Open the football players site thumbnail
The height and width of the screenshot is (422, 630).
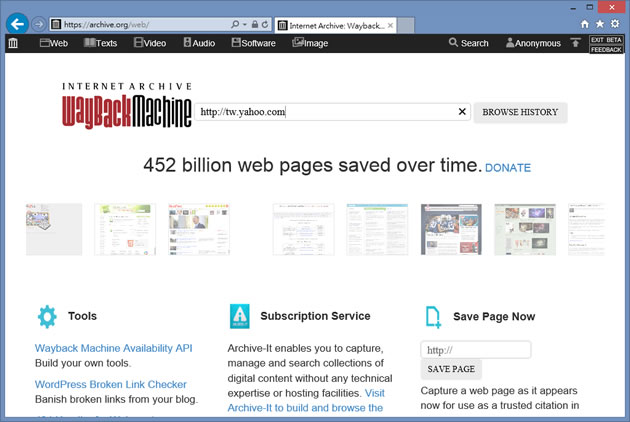point(451,229)
